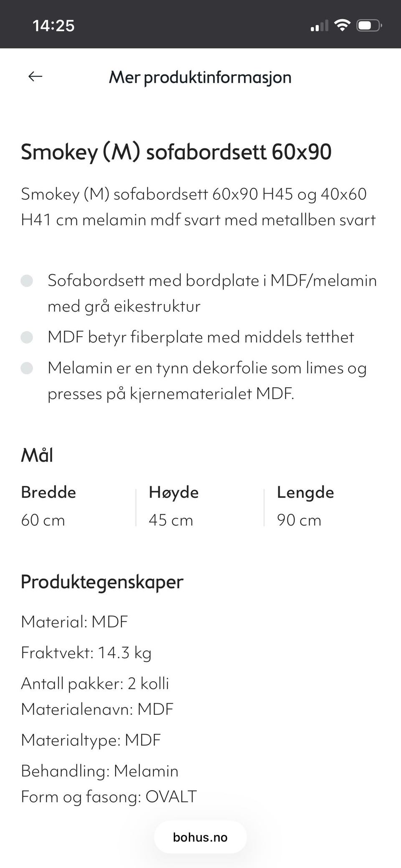Select the product title Smokey sofabordsett
The width and height of the screenshot is (401, 868).
176,152
